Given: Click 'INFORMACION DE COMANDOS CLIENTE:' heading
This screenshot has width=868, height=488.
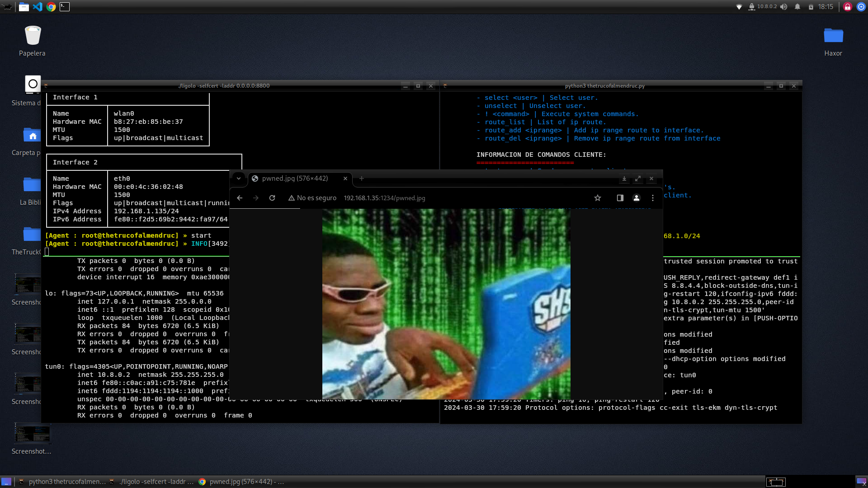Looking at the screenshot, I should tap(541, 155).
